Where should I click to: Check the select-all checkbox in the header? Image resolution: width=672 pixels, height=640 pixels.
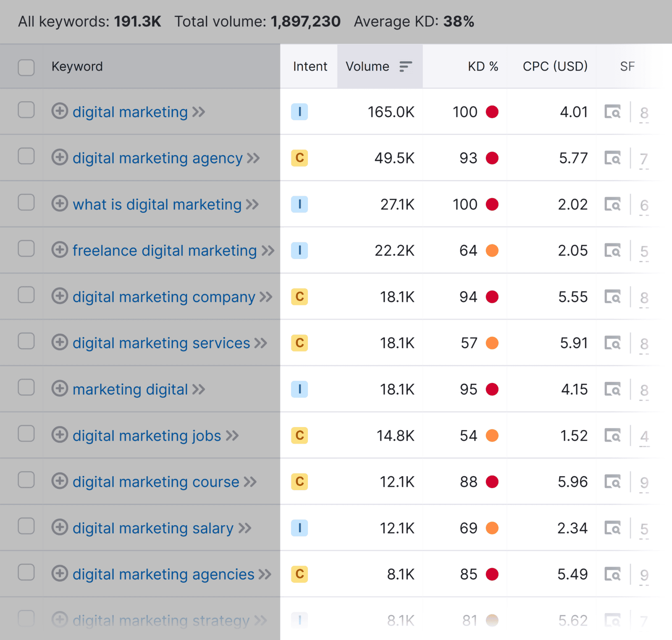click(26, 67)
